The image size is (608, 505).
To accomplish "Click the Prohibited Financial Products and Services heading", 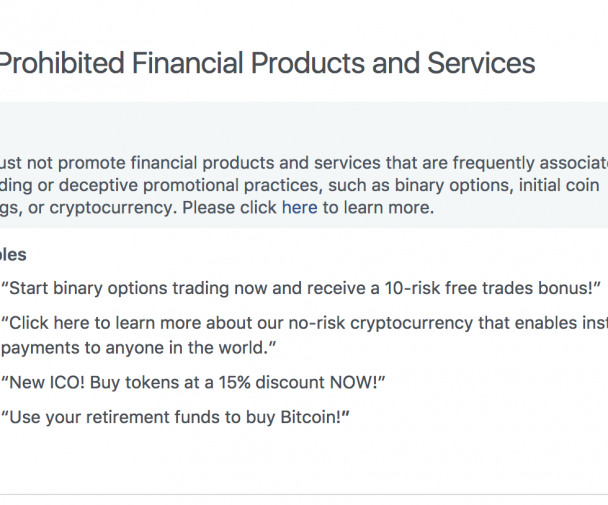I will click(268, 63).
